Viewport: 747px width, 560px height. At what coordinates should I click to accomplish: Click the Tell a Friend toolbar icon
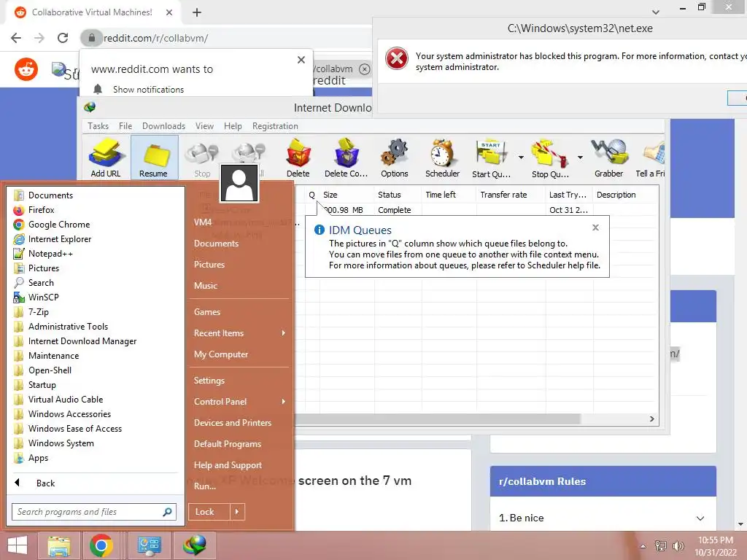pos(650,157)
